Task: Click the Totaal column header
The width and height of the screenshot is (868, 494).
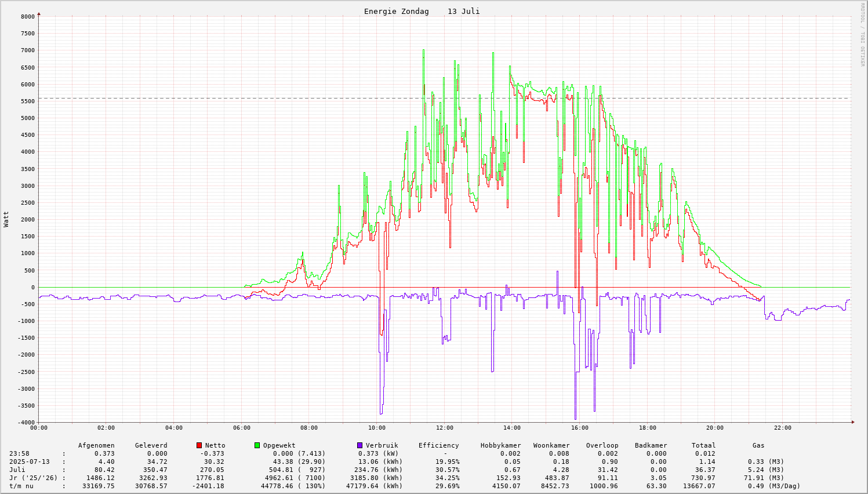Action: (703, 445)
